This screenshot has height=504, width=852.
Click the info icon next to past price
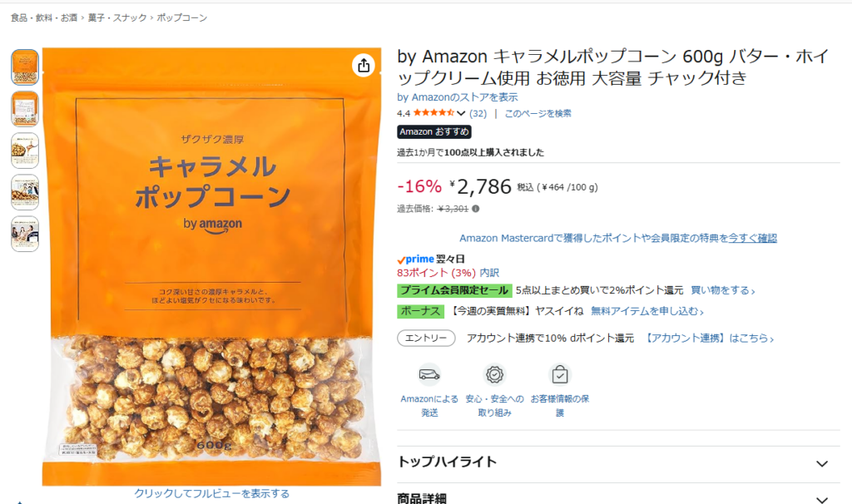point(475,209)
